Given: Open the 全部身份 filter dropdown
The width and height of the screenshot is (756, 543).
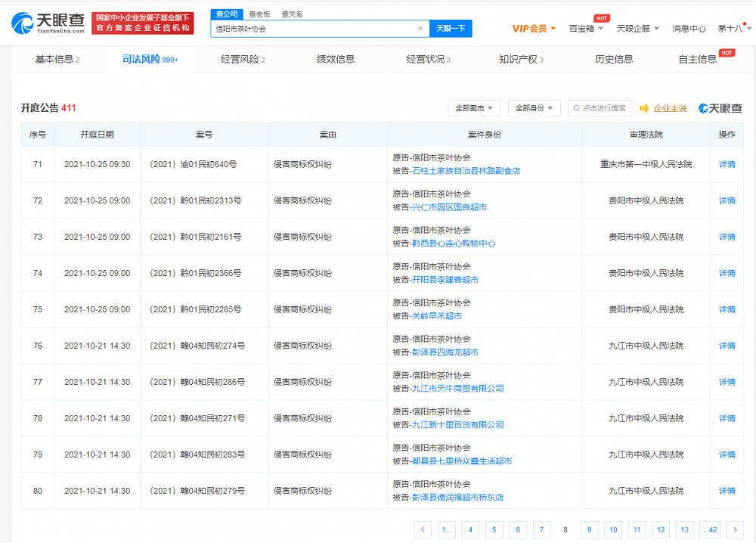Looking at the screenshot, I should tap(534, 108).
